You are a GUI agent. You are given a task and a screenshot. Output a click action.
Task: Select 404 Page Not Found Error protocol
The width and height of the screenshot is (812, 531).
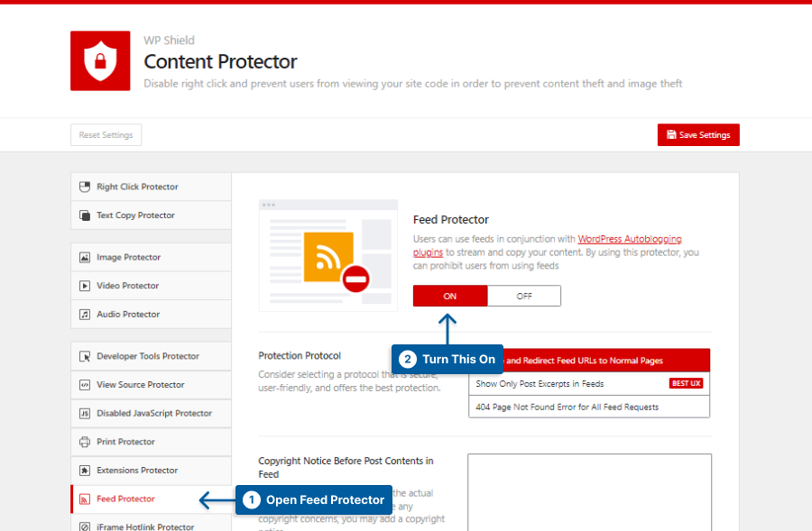pyautogui.click(x=589, y=407)
